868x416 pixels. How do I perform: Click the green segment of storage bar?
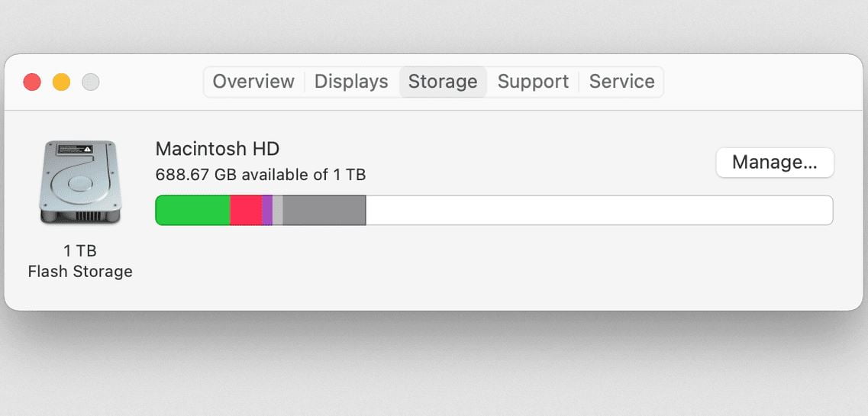(192, 210)
